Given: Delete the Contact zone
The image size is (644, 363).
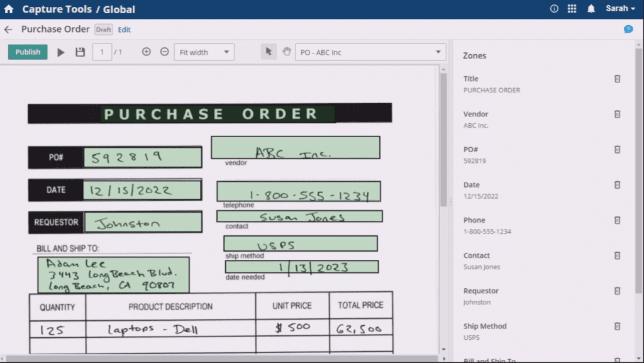Looking at the screenshot, I should click(x=617, y=255).
